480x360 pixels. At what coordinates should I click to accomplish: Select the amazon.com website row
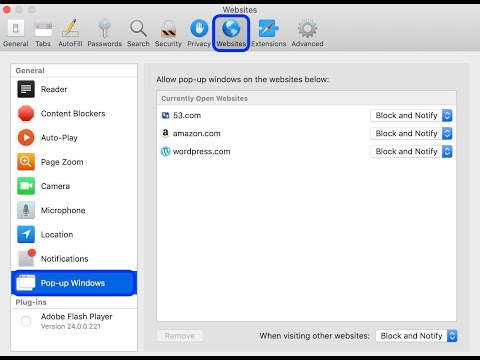coord(306,133)
